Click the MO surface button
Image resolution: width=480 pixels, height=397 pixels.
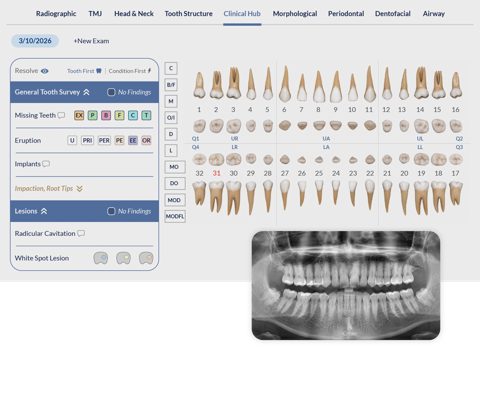(174, 167)
